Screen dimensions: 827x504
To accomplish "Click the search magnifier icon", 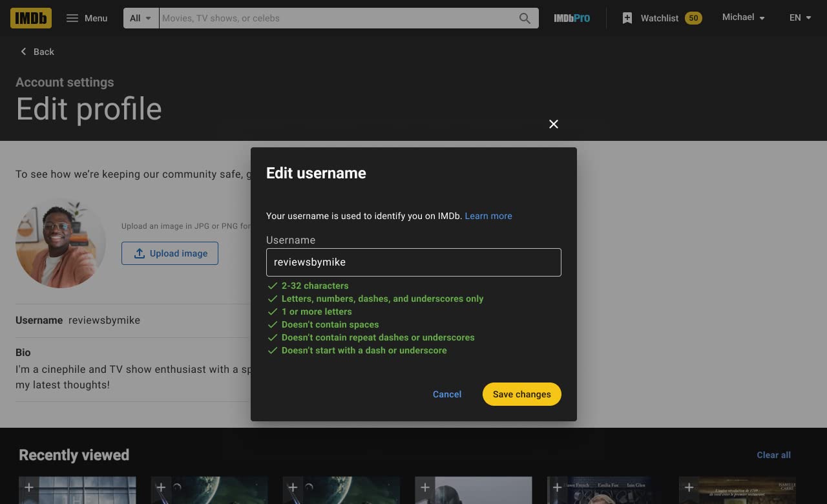I will coord(525,18).
